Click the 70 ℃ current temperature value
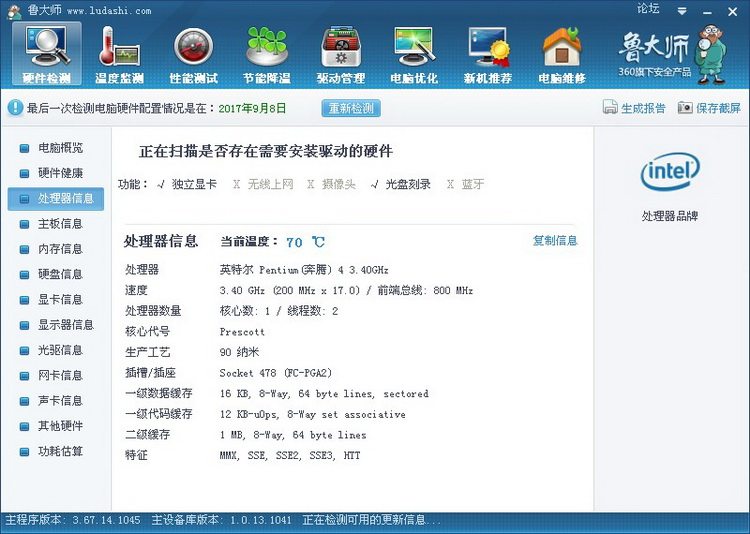The height and width of the screenshot is (534, 750). [x=305, y=242]
